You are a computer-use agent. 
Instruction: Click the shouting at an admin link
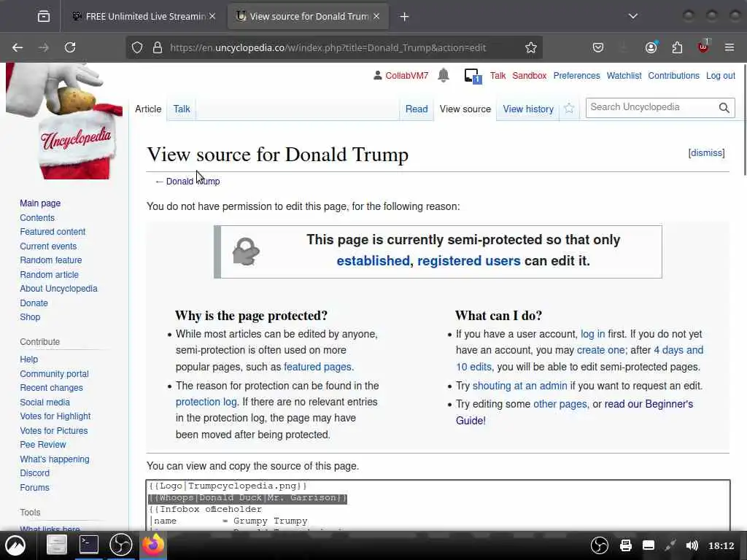coord(519,386)
